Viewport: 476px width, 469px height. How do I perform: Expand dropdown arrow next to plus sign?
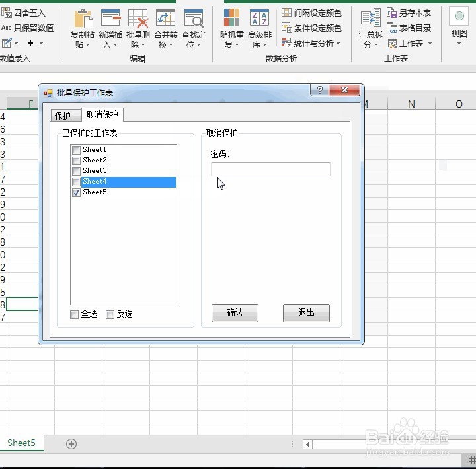pyautogui.click(x=41, y=43)
